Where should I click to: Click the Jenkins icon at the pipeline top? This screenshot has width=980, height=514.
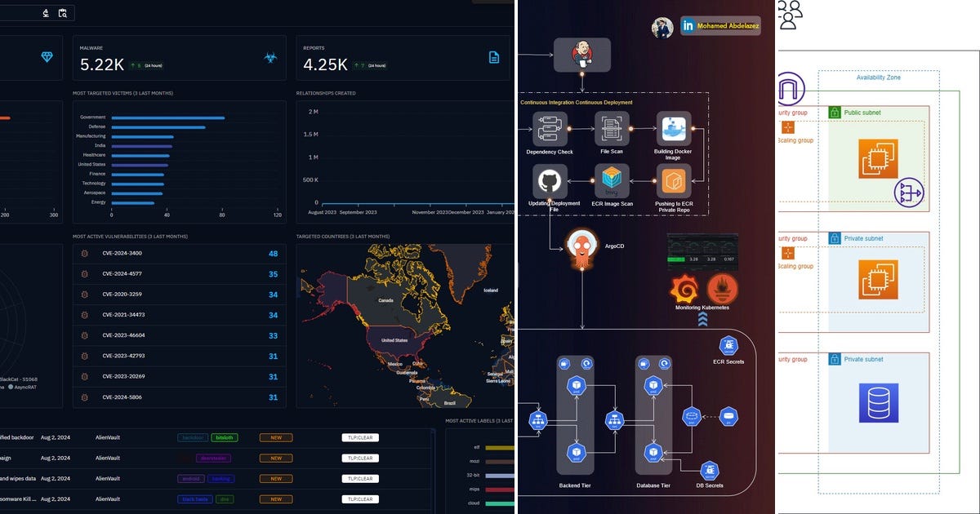coord(581,53)
